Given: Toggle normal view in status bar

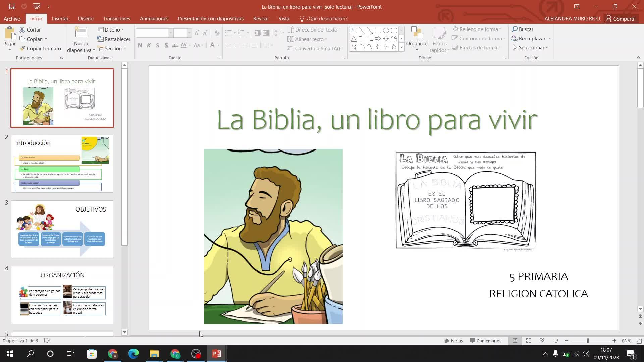Looking at the screenshot, I should [515, 341].
